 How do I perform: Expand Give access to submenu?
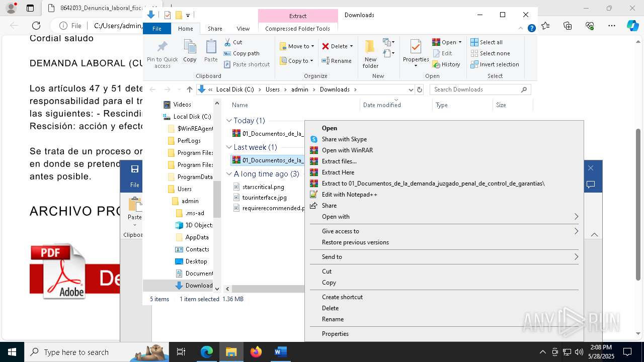pyautogui.click(x=576, y=231)
